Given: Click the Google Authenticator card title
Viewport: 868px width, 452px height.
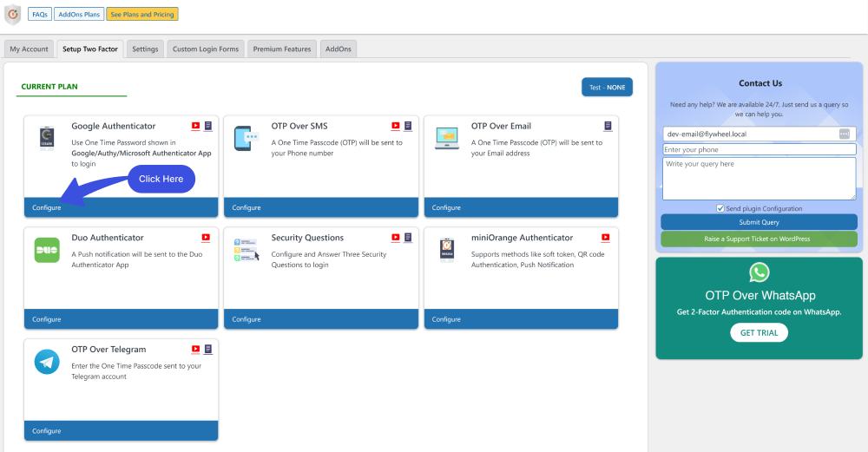Looking at the screenshot, I should [114, 126].
